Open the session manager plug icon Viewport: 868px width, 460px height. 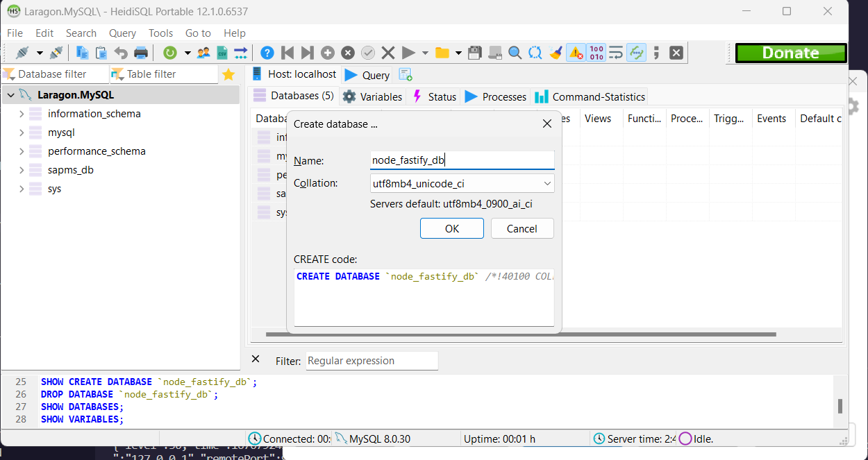pos(22,53)
